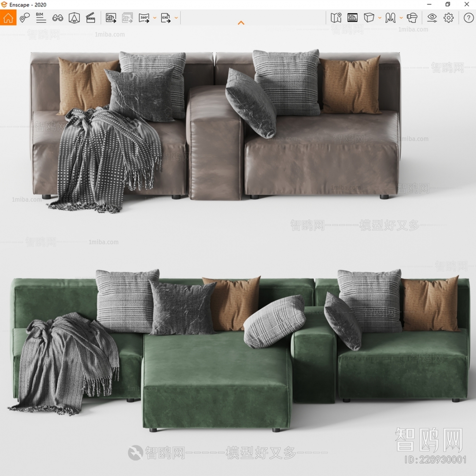Viewport: 476px width, 476px height.
Task: Open Visual Settings eye icon
Action: tap(432, 18)
